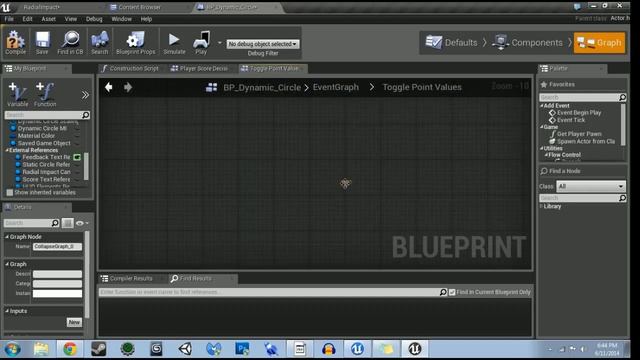Open Construction Script tab
Screen dimensions: 640x360
tap(130, 68)
